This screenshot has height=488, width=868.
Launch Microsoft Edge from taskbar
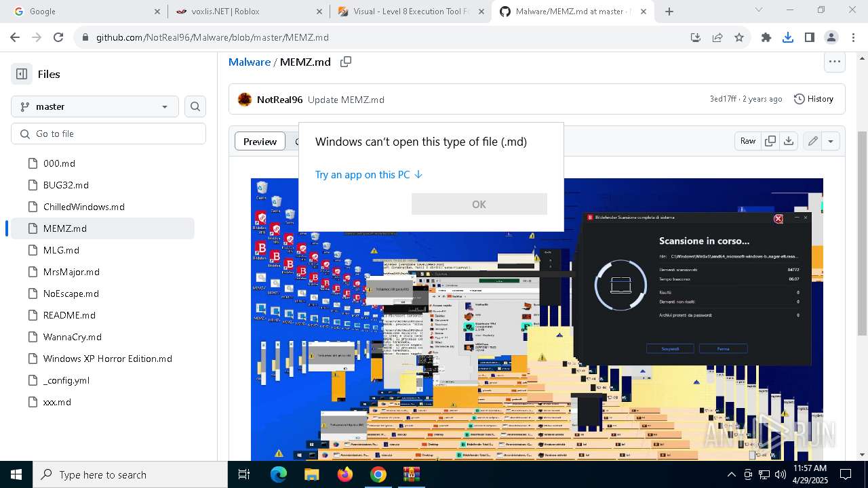pos(279,474)
